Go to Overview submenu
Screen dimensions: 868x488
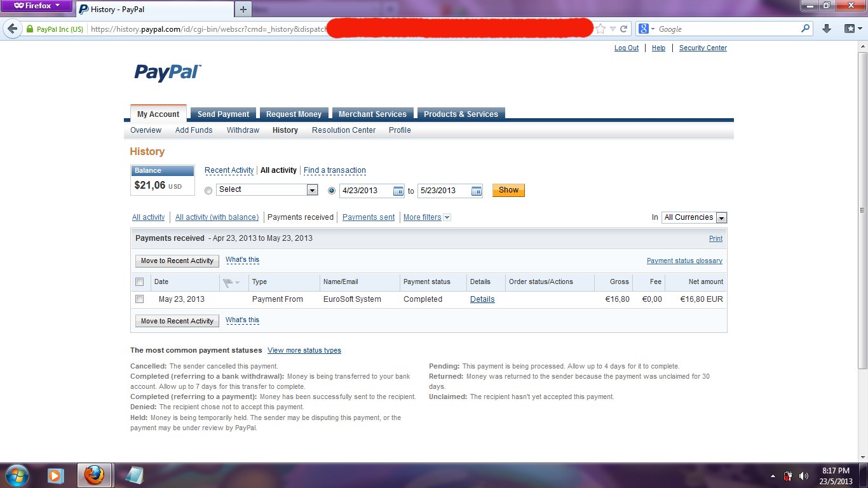point(146,130)
